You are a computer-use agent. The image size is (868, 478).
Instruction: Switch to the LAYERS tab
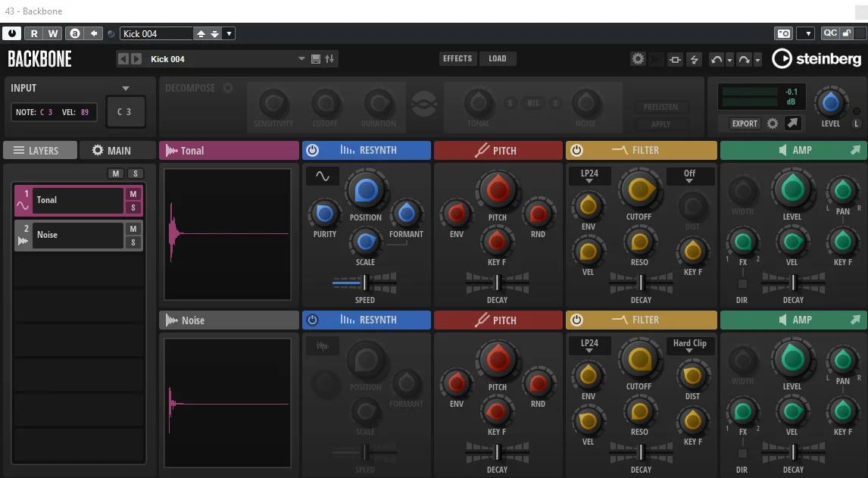click(x=40, y=150)
